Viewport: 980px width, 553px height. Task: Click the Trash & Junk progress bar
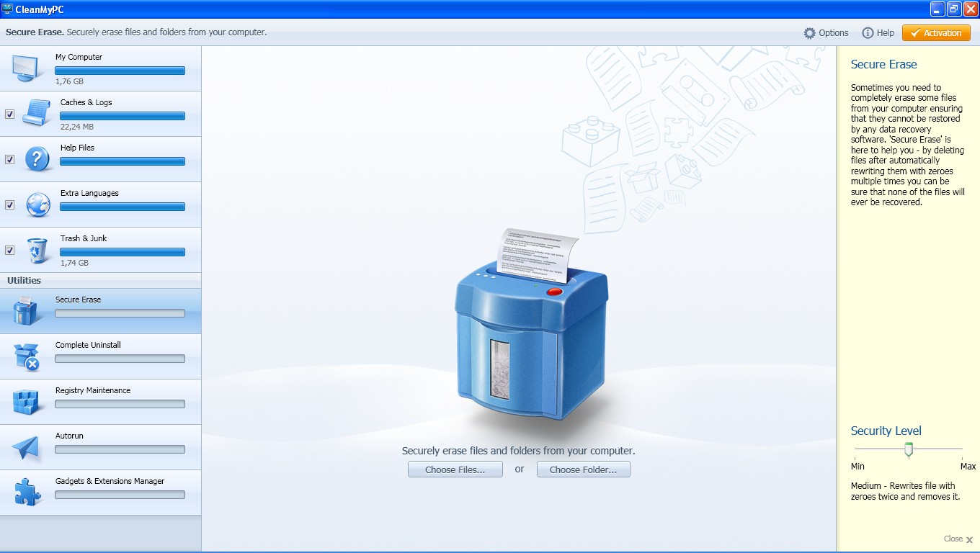coord(122,252)
